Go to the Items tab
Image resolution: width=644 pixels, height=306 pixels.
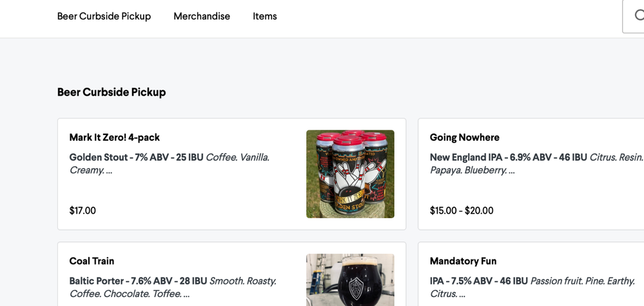pyautogui.click(x=265, y=16)
